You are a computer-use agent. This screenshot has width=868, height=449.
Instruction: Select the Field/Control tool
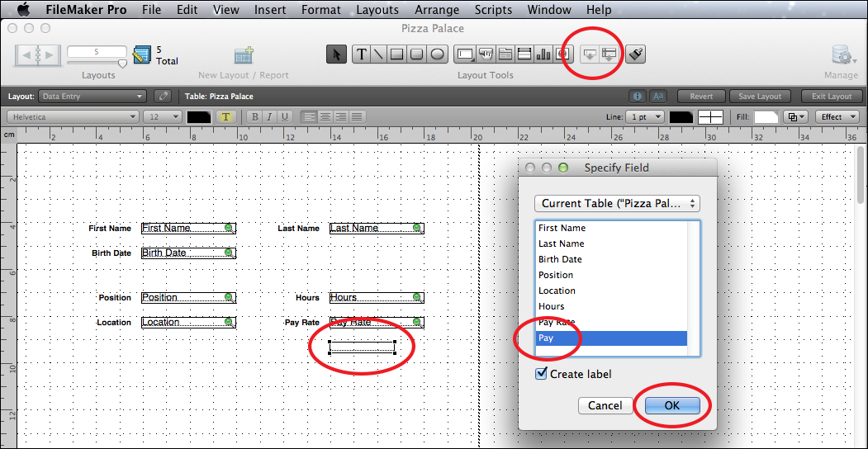click(x=464, y=54)
